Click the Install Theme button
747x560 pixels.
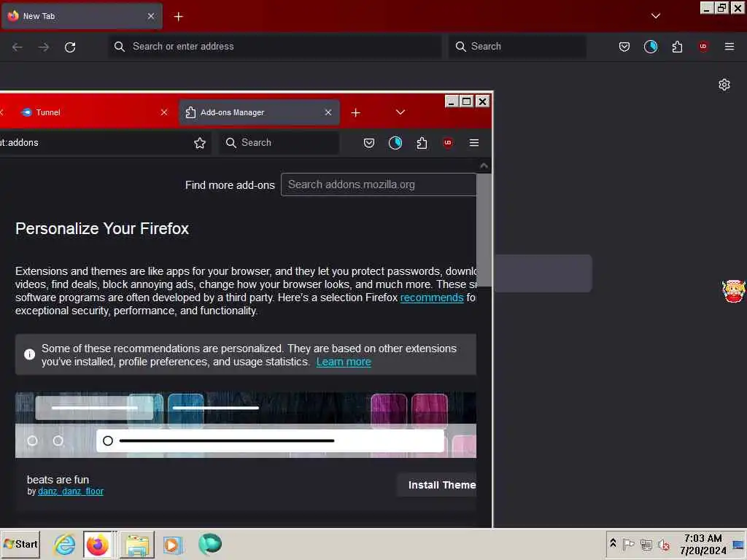point(438,485)
